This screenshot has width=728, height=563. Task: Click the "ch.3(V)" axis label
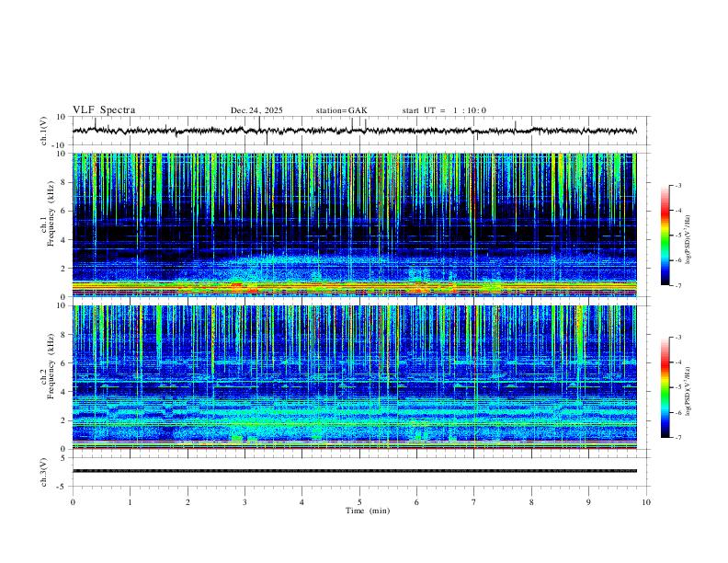click(44, 473)
